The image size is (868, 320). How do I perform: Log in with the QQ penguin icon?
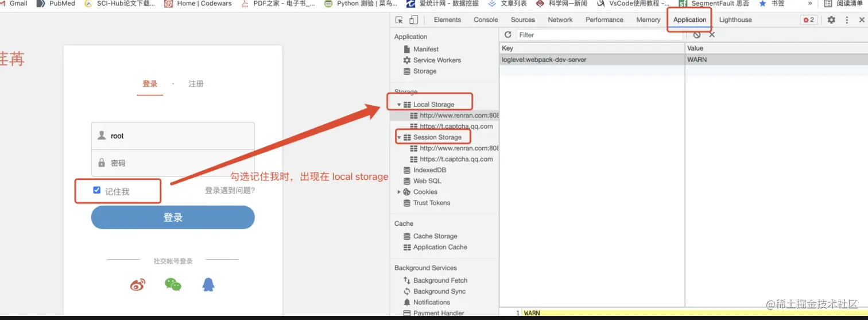208,284
